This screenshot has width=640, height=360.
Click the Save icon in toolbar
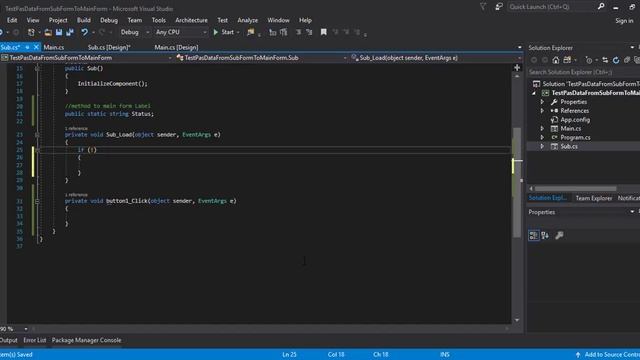[x=59, y=32]
